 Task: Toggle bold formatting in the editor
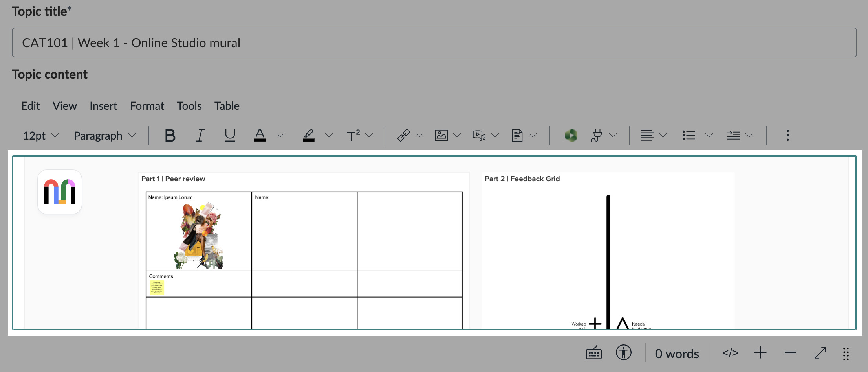click(x=170, y=135)
